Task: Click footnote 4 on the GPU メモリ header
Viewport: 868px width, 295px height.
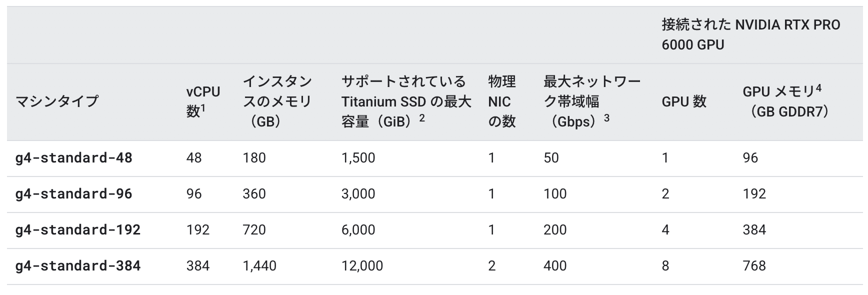Action: pyautogui.click(x=818, y=88)
